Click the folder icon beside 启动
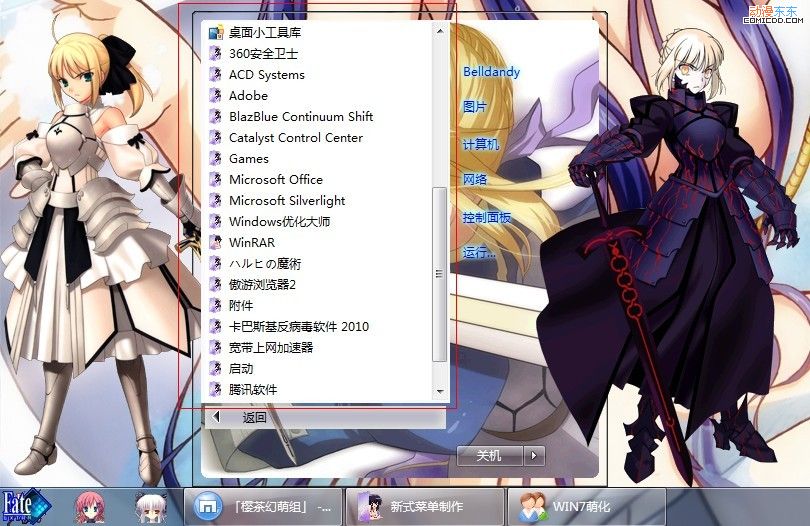The height and width of the screenshot is (526, 810). tap(215, 368)
